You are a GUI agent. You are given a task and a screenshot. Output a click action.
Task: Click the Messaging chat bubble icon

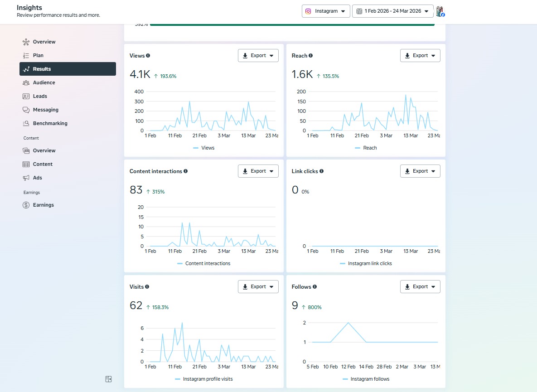point(26,110)
